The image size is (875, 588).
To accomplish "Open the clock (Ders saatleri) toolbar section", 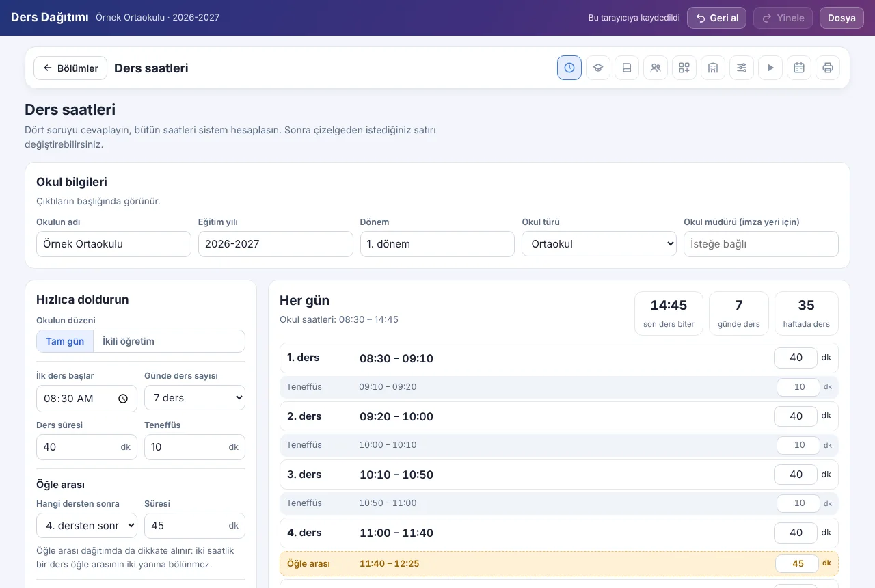I will point(569,68).
